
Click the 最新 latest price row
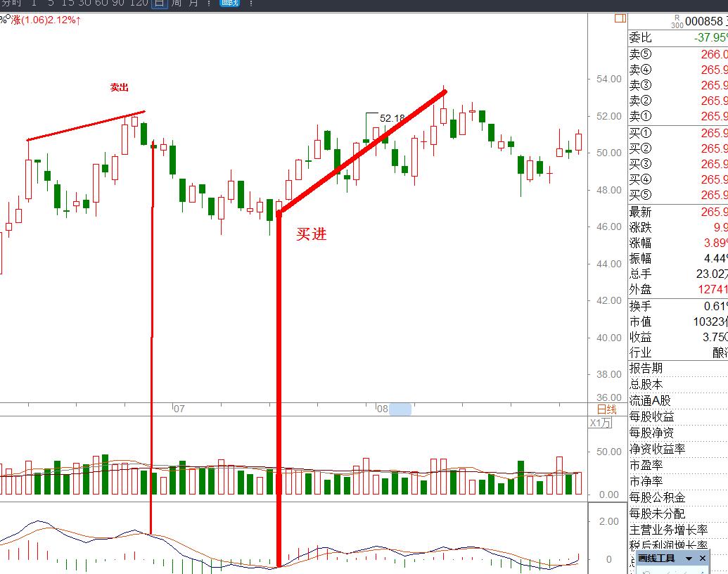point(678,212)
